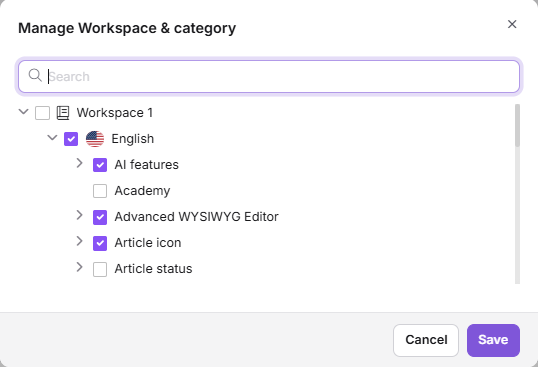538x367 pixels.
Task: Uncheck the AI features checkbox
Action: tap(100, 165)
